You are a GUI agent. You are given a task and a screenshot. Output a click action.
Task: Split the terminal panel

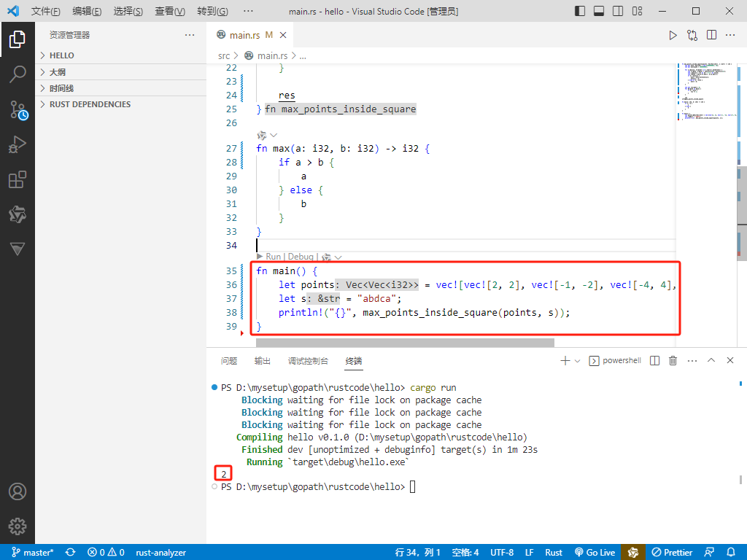[x=654, y=360]
